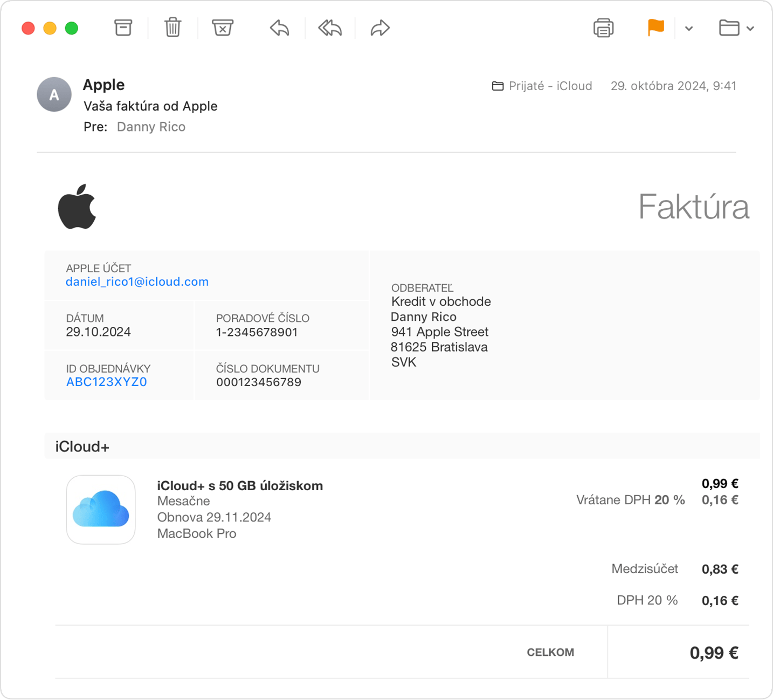Viewport: 773px width, 700px height.
Task: Select sequence number 1-2345678901
Action: click(x=257, y=332)
